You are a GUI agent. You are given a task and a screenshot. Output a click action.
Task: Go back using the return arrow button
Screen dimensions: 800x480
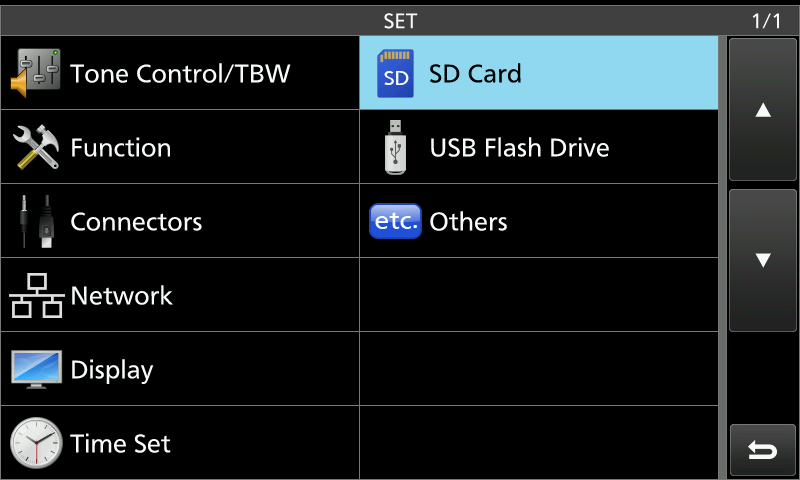[763, 450]
